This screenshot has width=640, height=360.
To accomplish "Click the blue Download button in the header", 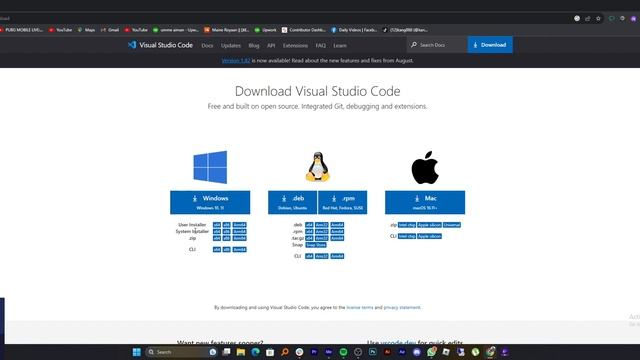I will 490,45.
